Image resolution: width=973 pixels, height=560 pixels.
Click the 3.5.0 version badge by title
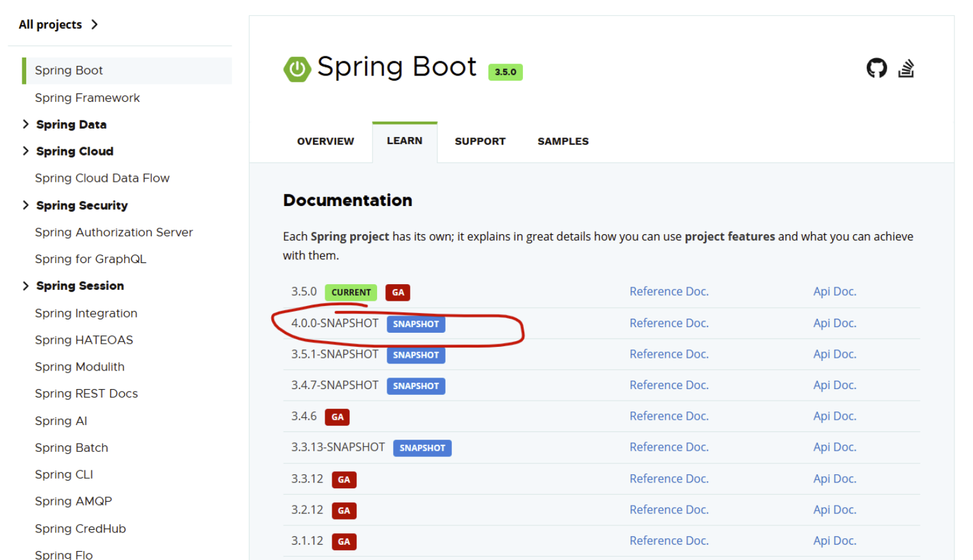coord(505,72)
